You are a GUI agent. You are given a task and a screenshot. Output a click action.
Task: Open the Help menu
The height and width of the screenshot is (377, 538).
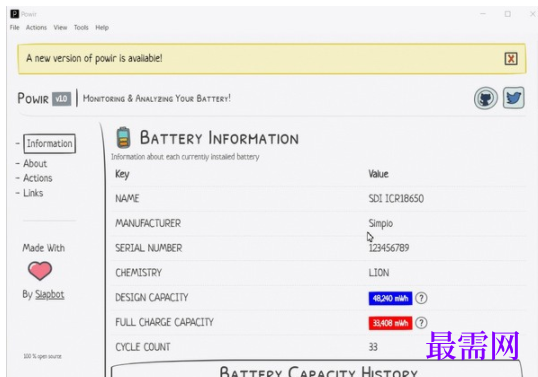click(x=102, y=27)
